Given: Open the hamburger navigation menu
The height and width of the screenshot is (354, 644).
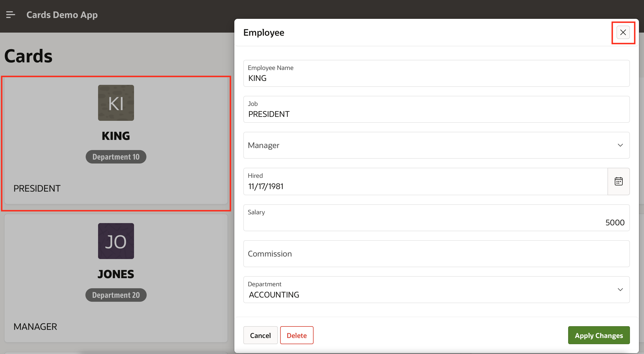Looking at the screenshot, I should click(10, 15).
